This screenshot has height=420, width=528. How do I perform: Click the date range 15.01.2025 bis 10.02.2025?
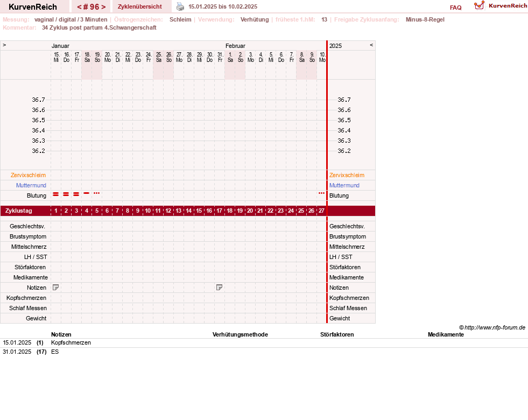(x=223, y=7)
